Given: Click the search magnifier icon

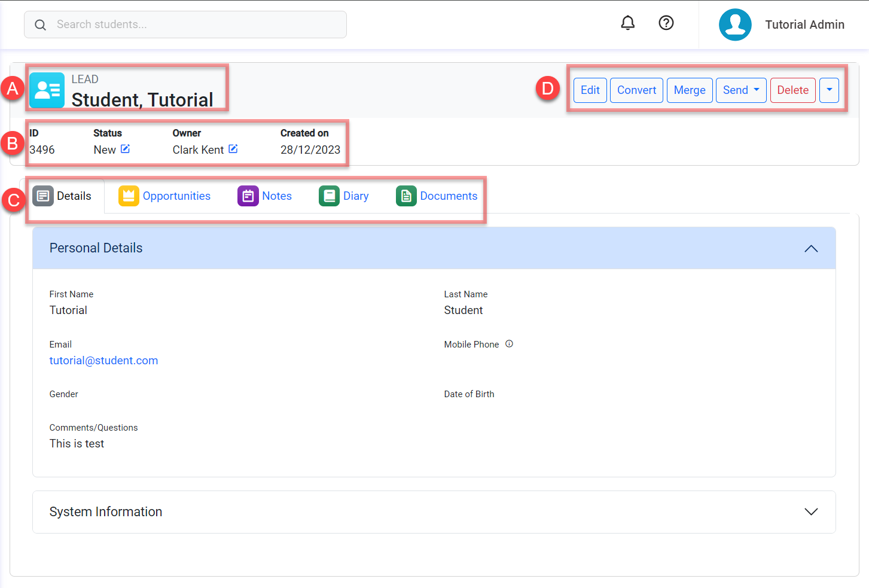Looking at the screenshot, I should pyautogui.click(x=40, y=25).
